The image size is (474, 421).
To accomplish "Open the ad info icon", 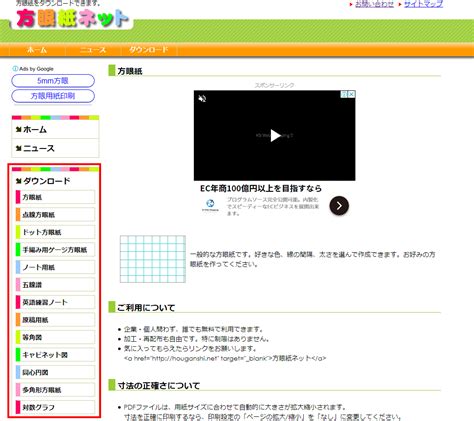I will click(x=345, y=94).
